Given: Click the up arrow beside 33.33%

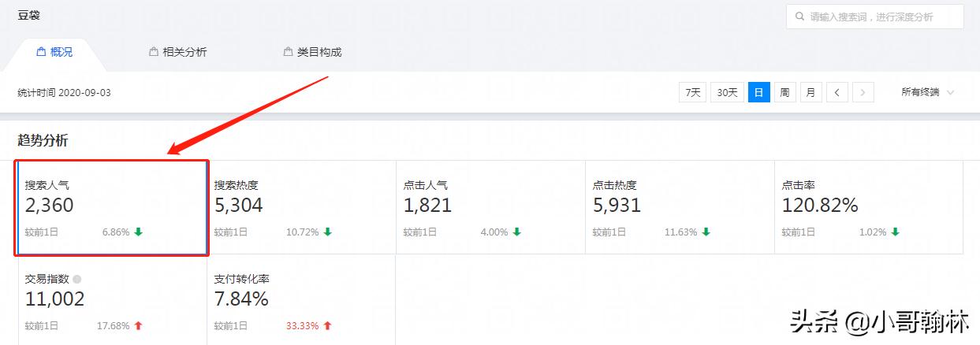Looking at the screenshot, I should pos(328,325).
